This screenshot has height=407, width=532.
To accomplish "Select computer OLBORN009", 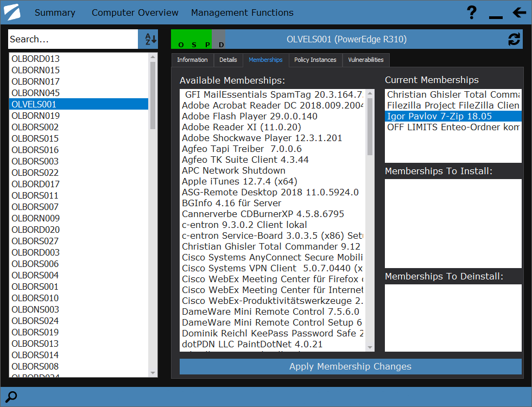I will (x=79, y=218).
